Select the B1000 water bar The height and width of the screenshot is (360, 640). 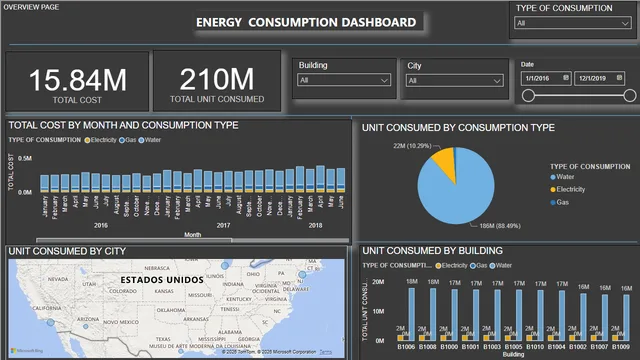point(454,315)
